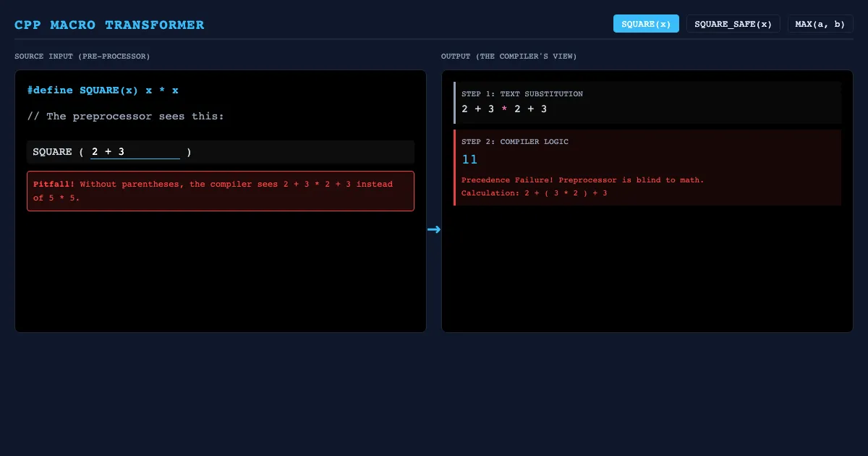Click the CPP MACRO TRANSFORMER title

109,25
